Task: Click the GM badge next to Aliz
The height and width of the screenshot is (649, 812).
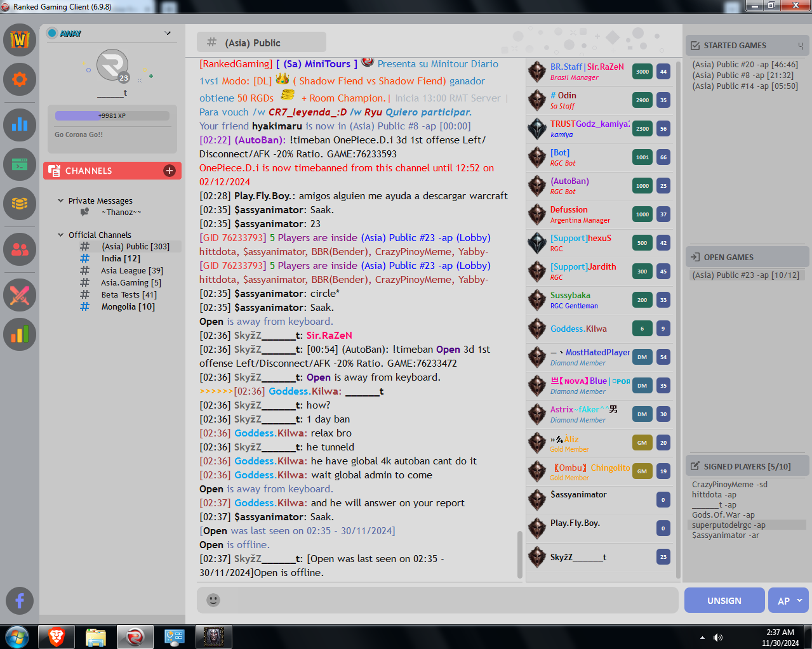Action: pyautogui.click(x=642, y=443)
